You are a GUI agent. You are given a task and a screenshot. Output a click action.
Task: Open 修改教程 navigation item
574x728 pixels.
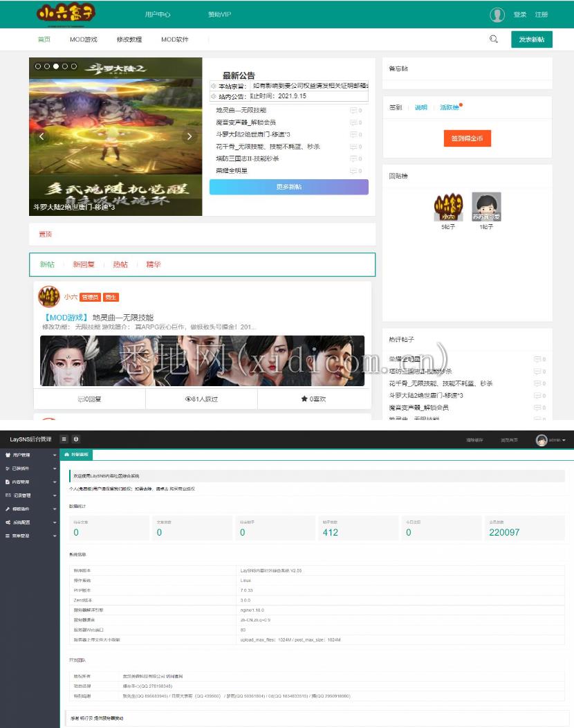(x=129, y=39)
